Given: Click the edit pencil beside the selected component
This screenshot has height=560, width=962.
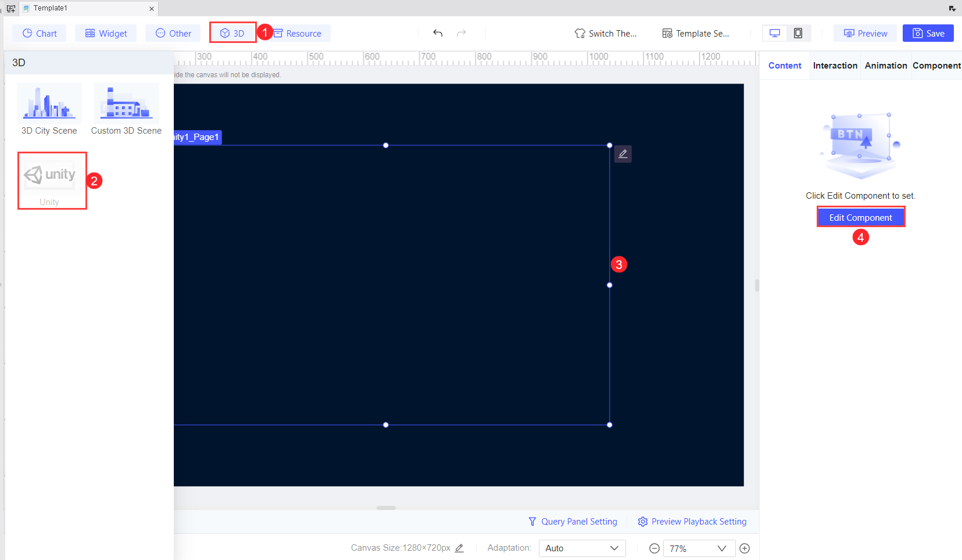Looking at the screenshot, I should click(623, 153).
